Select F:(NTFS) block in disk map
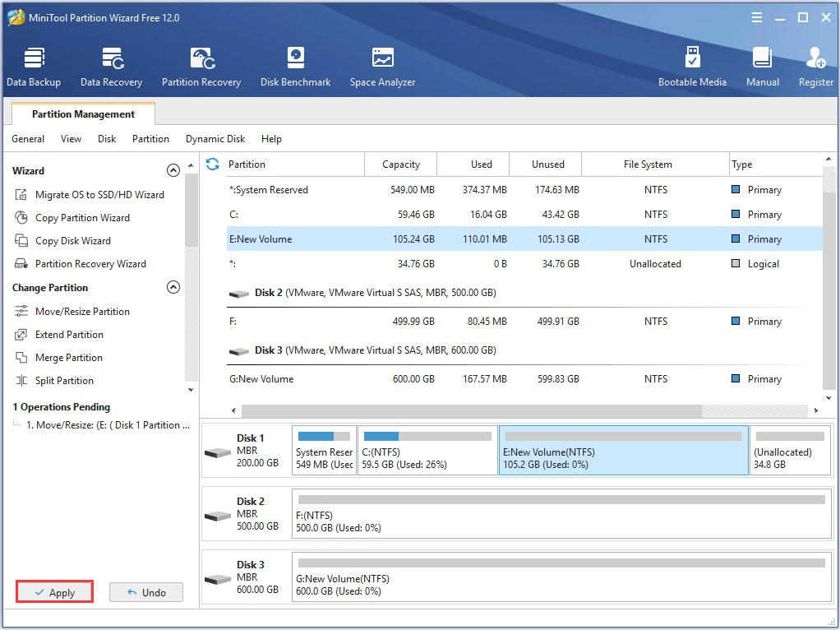Viewport: 840px width, 630px height. (561, 514)
